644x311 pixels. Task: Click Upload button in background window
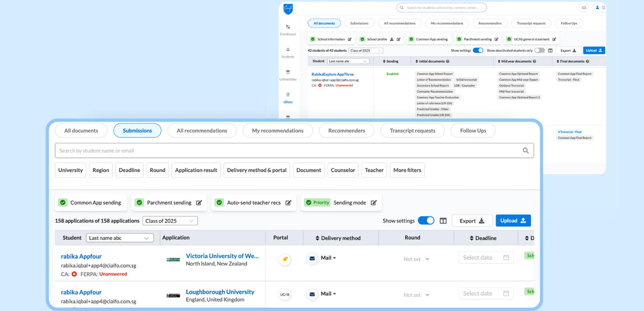pyautogui.click(x=594, y=50)
